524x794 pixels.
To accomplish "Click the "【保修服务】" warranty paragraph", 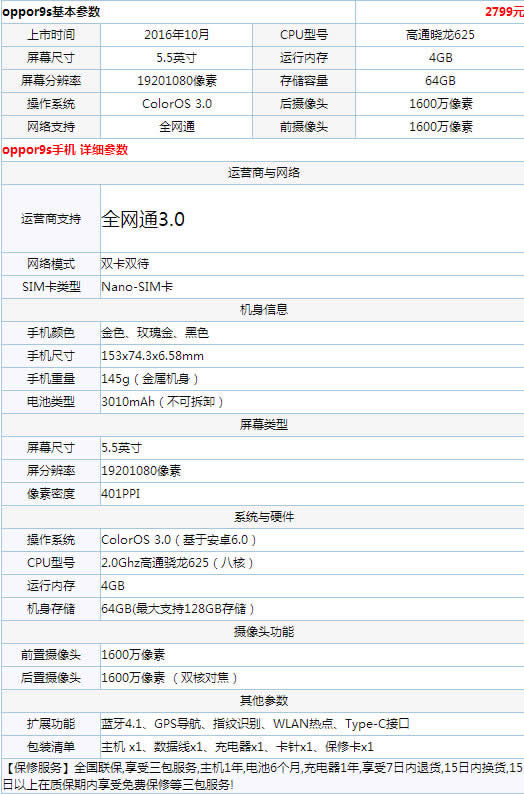I will pyautogui.click(x=263, y=777).
